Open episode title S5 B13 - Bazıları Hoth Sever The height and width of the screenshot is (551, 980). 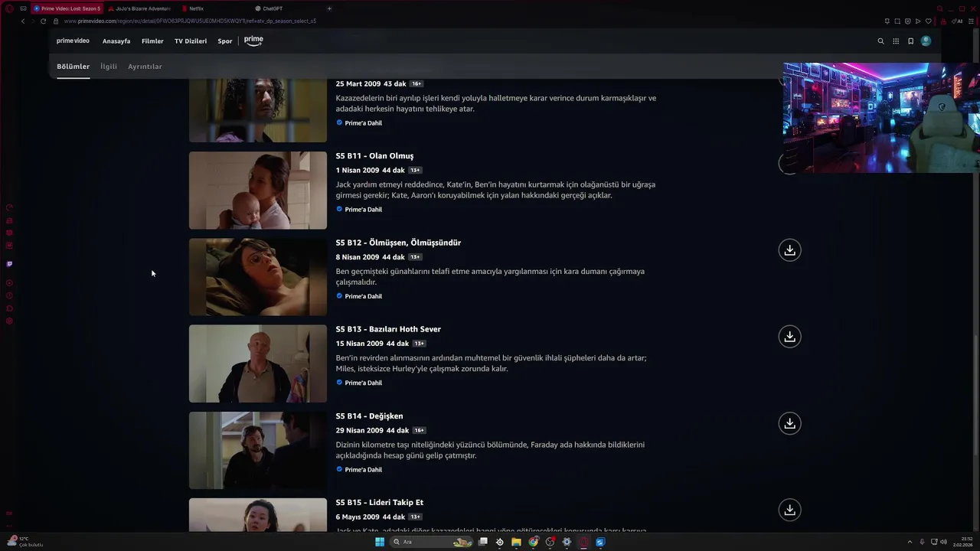[388, 329]
